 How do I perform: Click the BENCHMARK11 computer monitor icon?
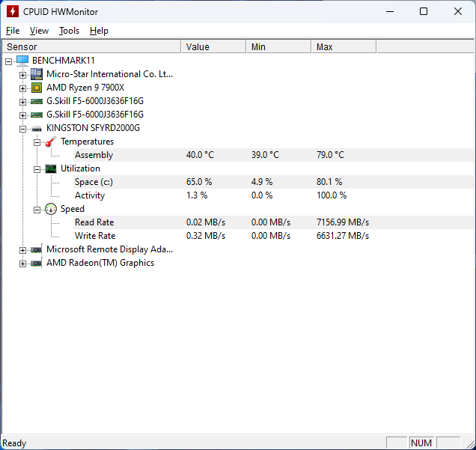click(x=22, y=61)
